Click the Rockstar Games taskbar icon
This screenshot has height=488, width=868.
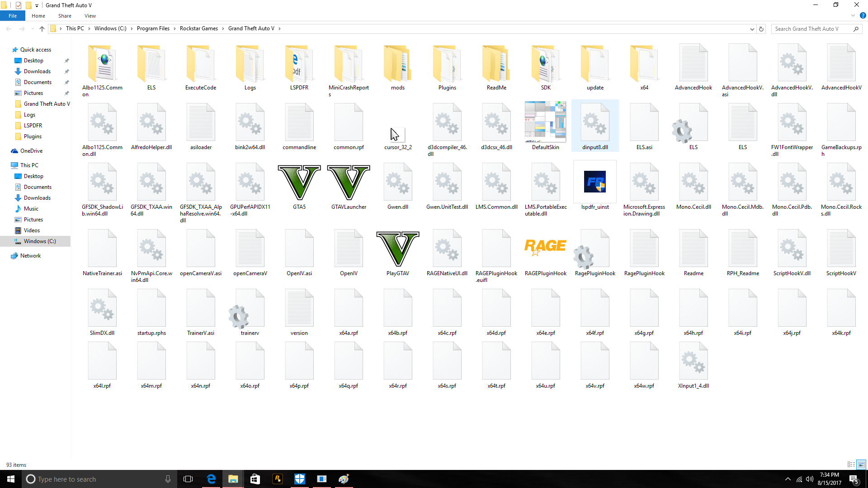pyautogui.click(x=277, y=479)
